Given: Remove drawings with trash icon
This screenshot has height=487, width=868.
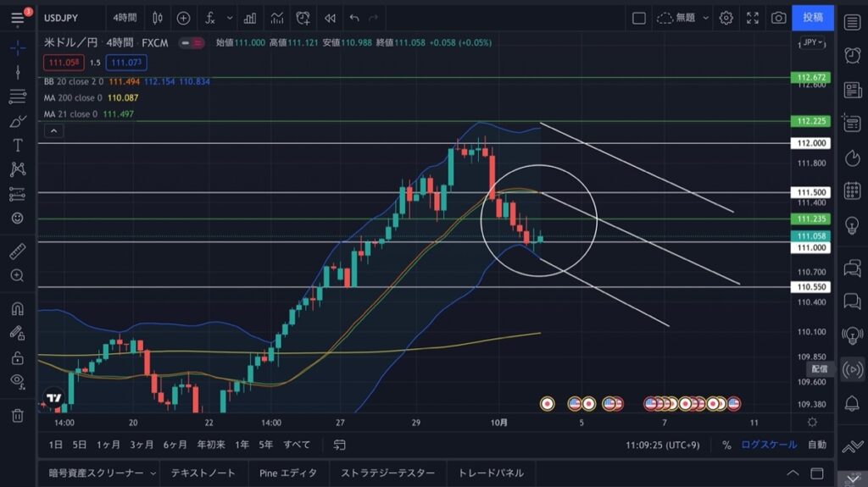Looking at the screenshot, I should tap(18, 415).
